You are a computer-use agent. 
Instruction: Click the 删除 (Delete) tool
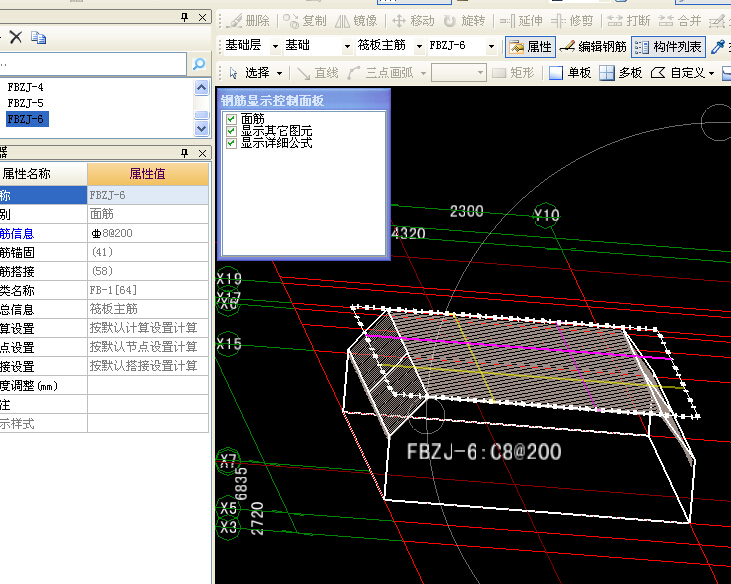click(x=248, y=21)
